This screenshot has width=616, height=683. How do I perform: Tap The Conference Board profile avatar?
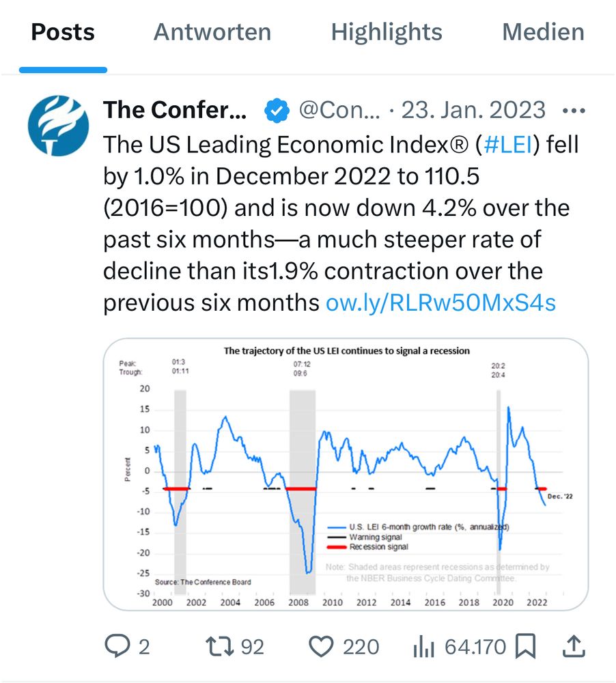tap(58, 125)
